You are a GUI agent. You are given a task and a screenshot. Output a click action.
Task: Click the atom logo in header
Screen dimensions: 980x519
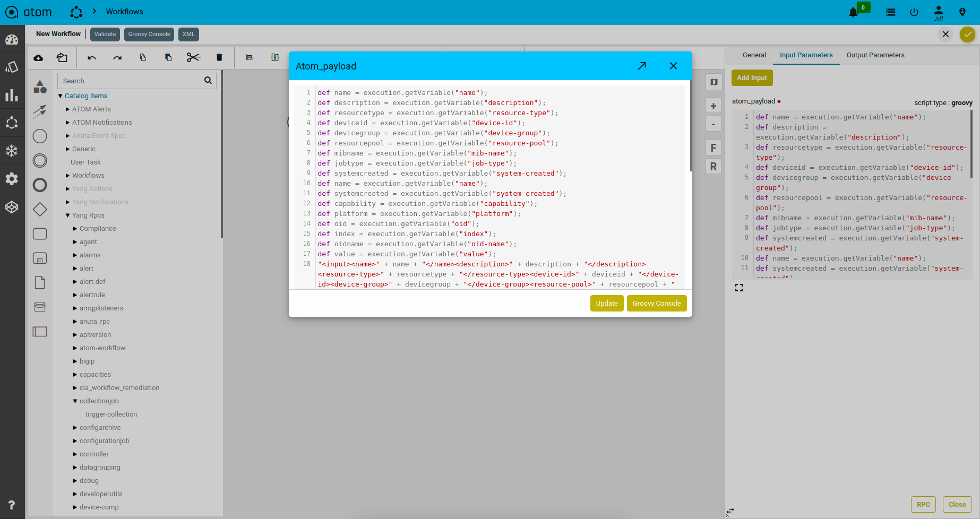tap(28, 12)
